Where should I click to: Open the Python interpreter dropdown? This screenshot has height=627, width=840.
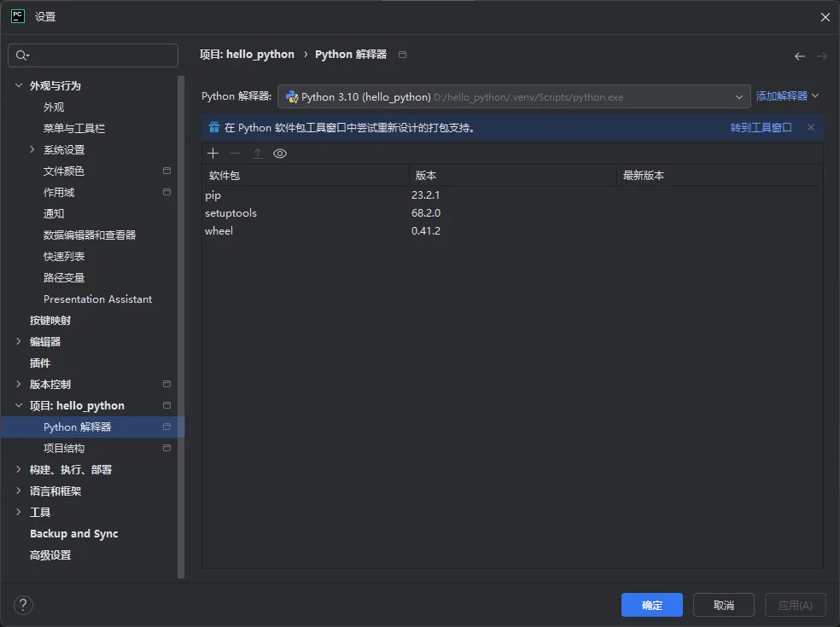tap(738, 97)
